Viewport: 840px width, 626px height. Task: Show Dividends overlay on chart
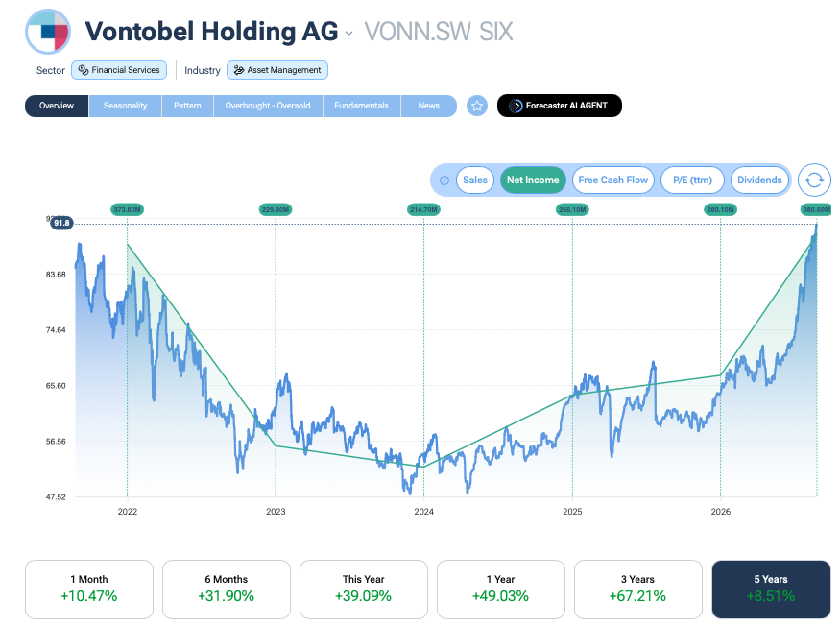coord(759,181)
